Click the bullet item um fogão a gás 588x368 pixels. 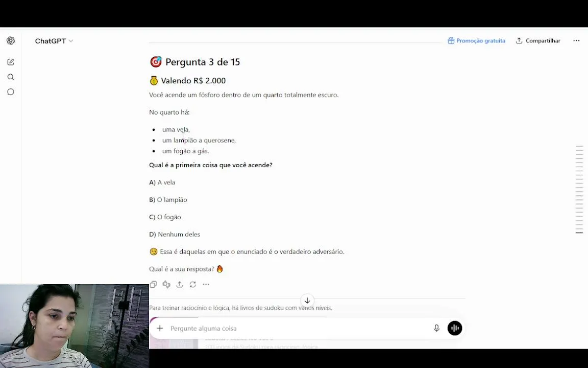(186, 151)
